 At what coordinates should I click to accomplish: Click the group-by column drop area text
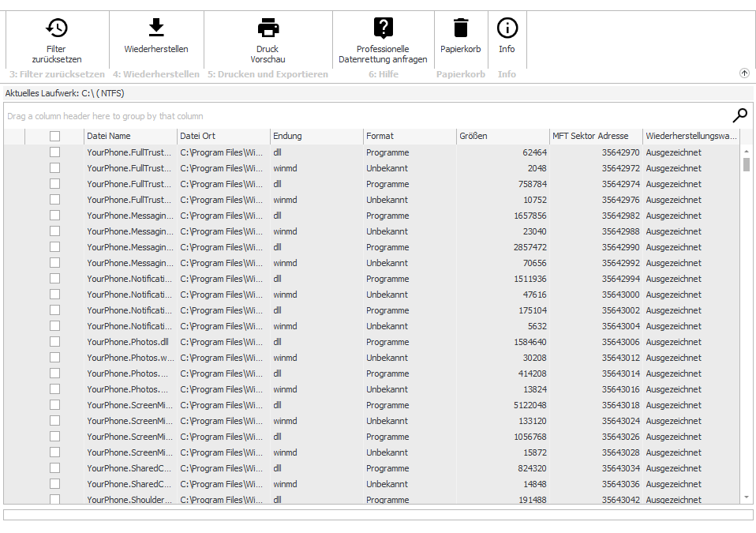pyautogui.click(x=105, y=116)
